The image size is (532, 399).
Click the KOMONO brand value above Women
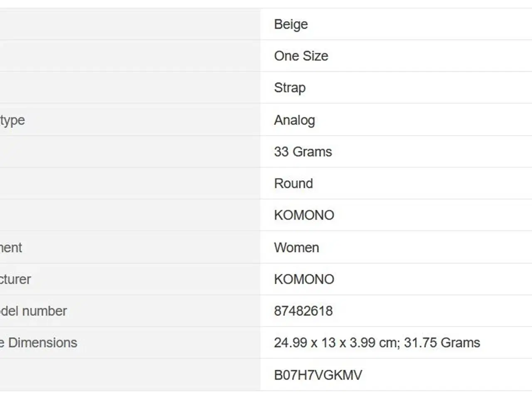tap(304, 215)
